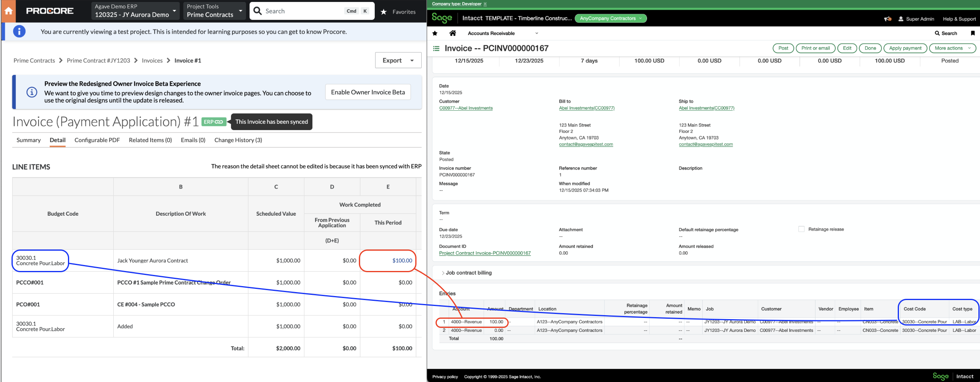
Task: Open the Change History tab
Action: click(238, 140)
